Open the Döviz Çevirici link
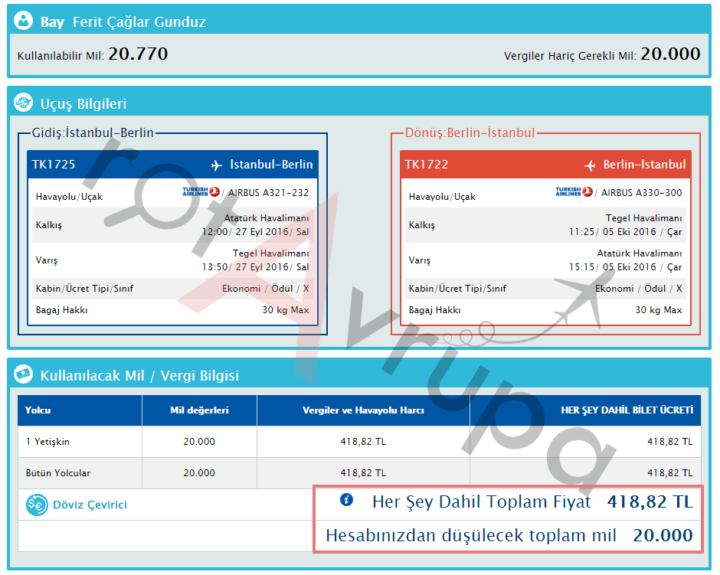This screenshot has width=720, height=575. [90, 505]
